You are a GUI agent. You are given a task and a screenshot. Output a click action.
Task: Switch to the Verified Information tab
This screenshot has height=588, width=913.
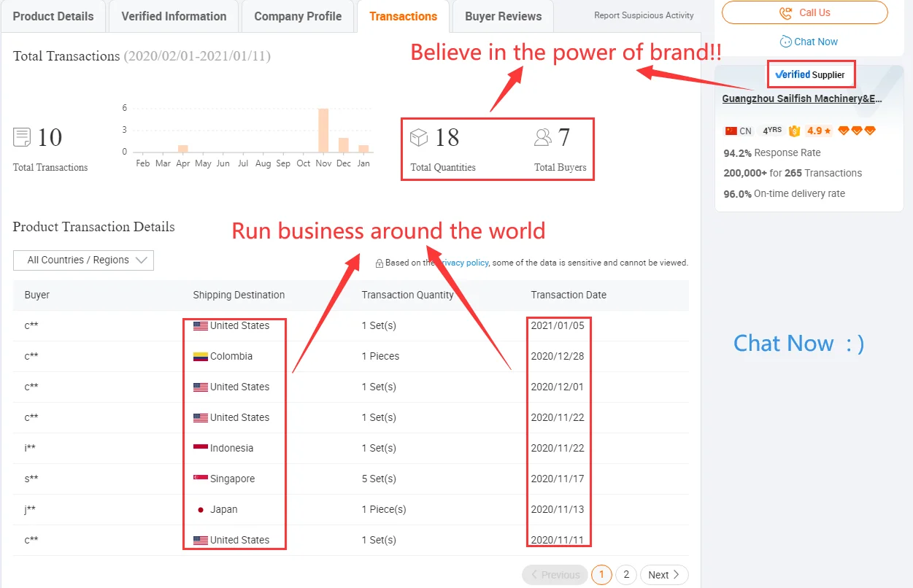[x=174, y=16]
